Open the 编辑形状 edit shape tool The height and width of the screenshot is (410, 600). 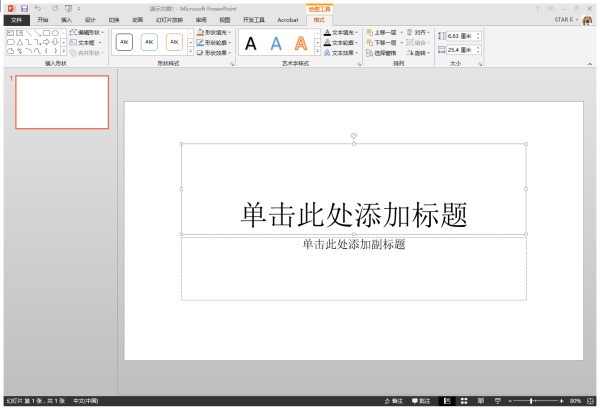[86, 32]
